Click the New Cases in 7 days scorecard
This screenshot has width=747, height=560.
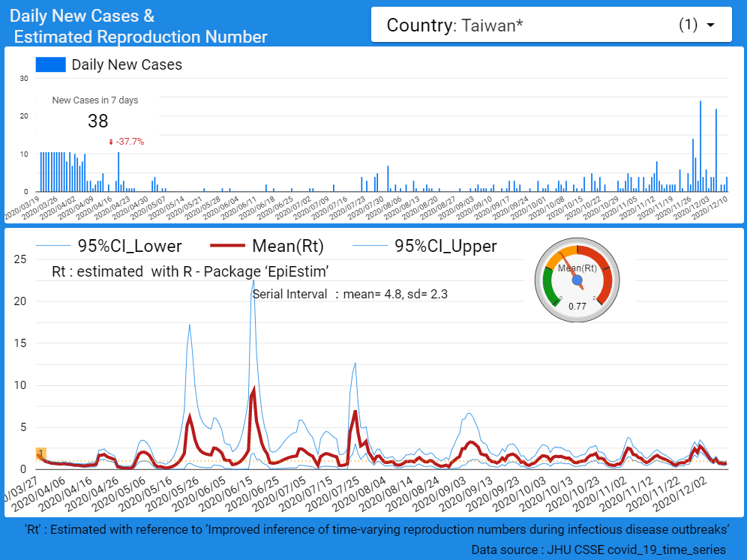pos(97,120)
